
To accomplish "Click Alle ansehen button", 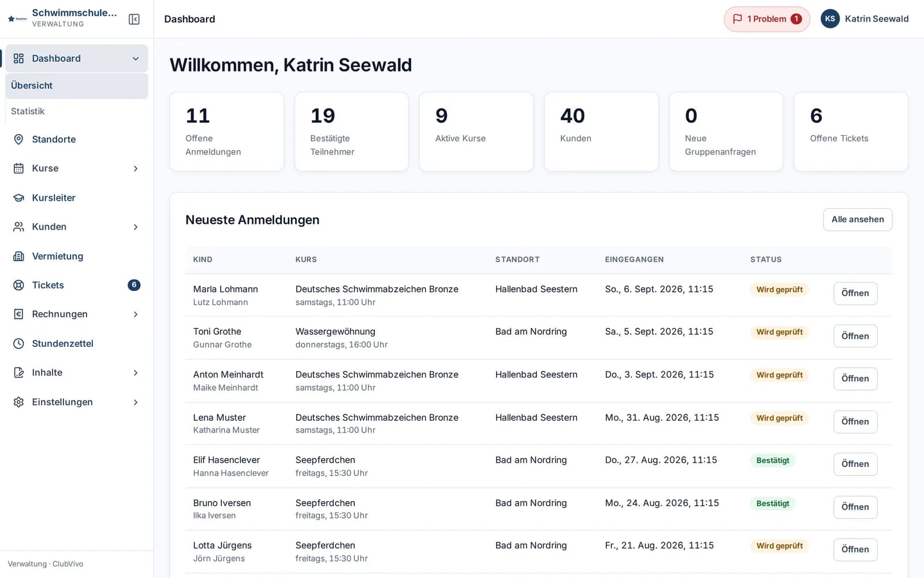I will pos(858,220).
